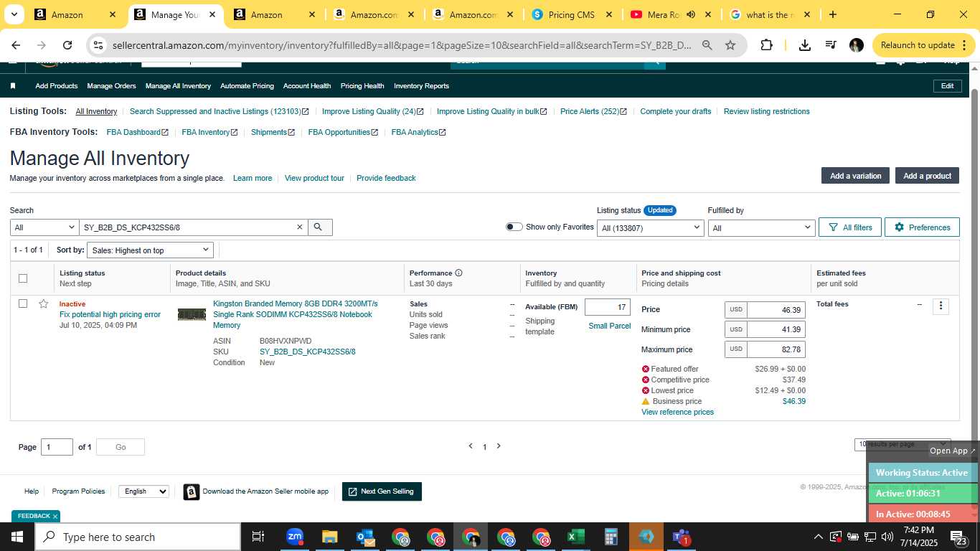
Task: Open Chrome profile avatar
Action: pyautogui.click(x=856, y=45)
